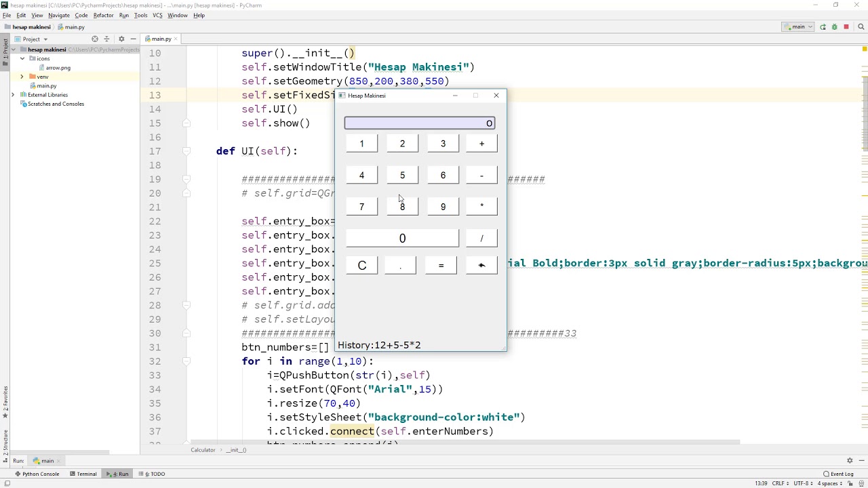The width and height of the screenshot is (868, 488).
Task: Click the arrow.png file in project tree
Action: (58, 68)
